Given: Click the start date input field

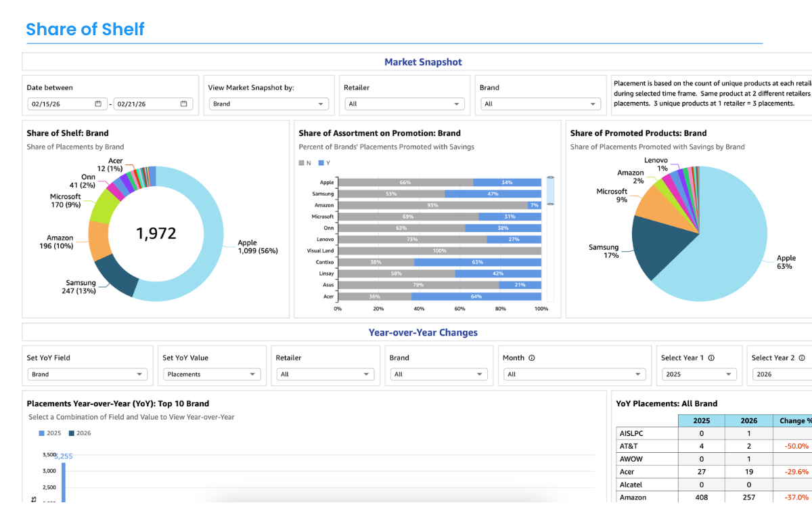Looking at the screenshot, I should 60,104.
